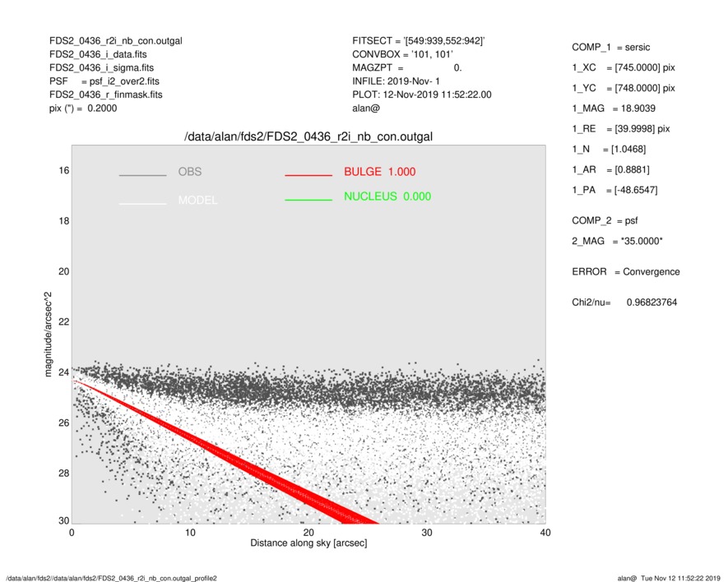
Task: Click the red BULGE legend line
Action: [308, 175]
